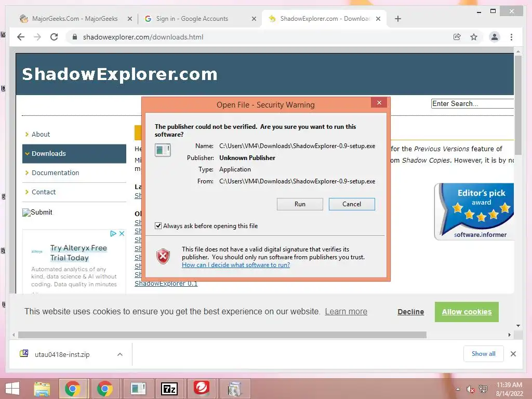The width and height of the screenshot is (532, 399).
Task: Show hidden tray icons arrow
Action: click(458, 389)
